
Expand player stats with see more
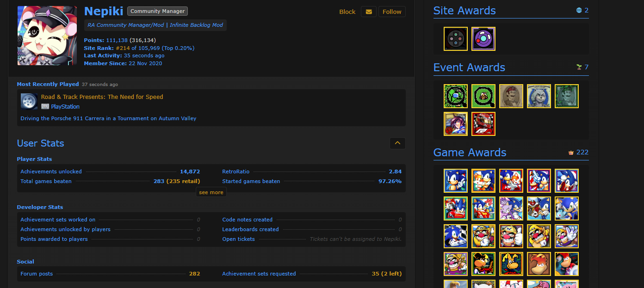(211, 192)
